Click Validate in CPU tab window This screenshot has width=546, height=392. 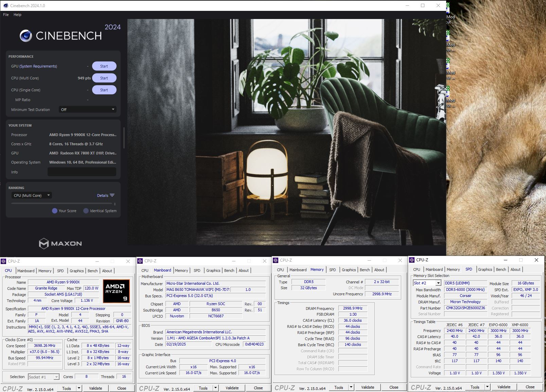(x=95, y=388)
